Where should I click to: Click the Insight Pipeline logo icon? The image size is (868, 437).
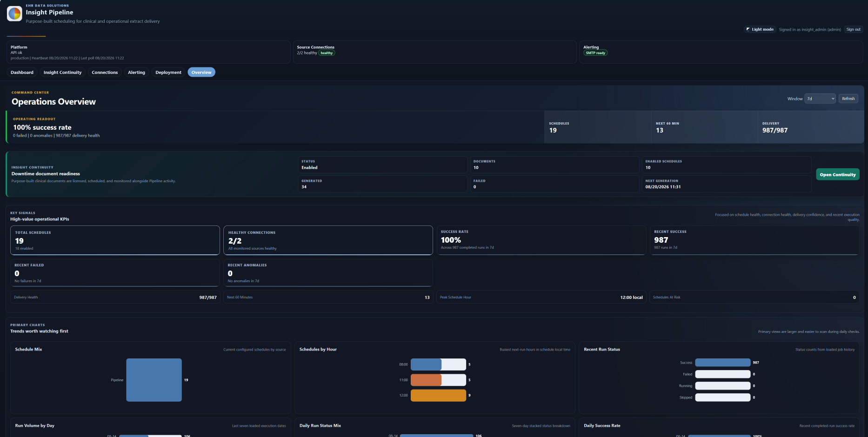(x=14, y=13)
